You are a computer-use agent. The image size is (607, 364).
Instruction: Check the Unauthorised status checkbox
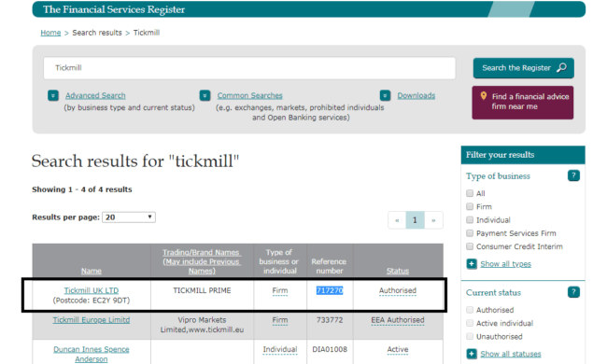(x=470, y=336)
